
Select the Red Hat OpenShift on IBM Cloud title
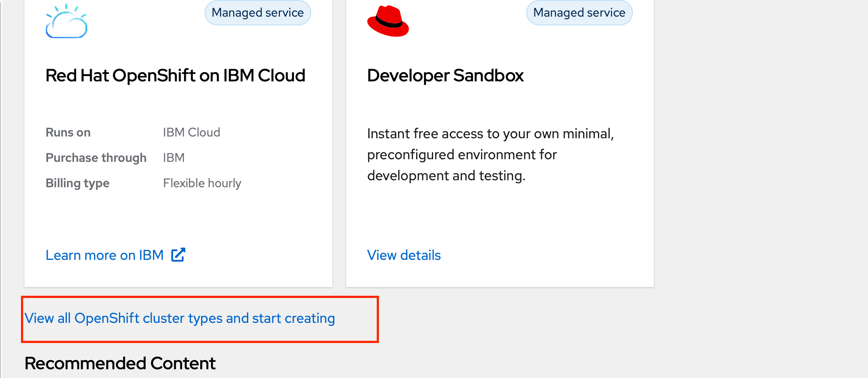(175, 76)
